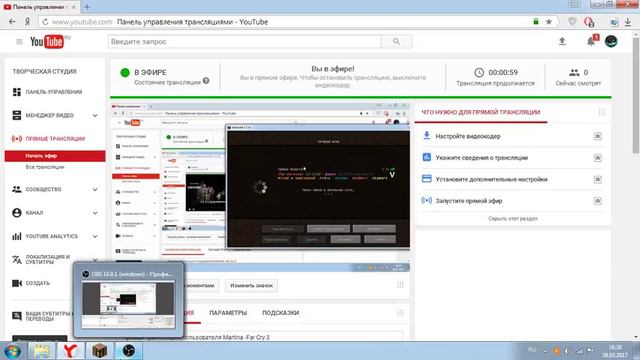
Task: Open 'Создать' in the sidebar
Action: coord(37,283)
